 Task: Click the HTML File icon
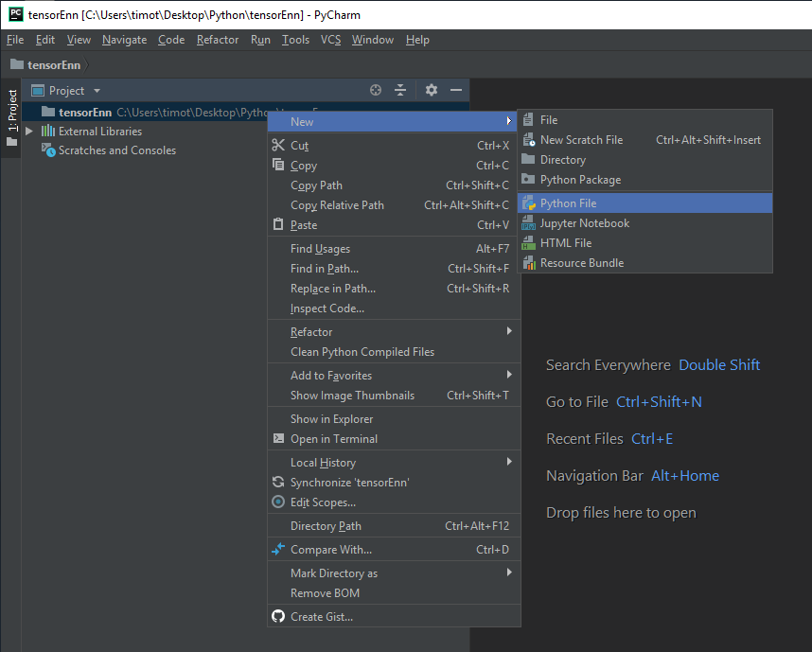point(528,242)
